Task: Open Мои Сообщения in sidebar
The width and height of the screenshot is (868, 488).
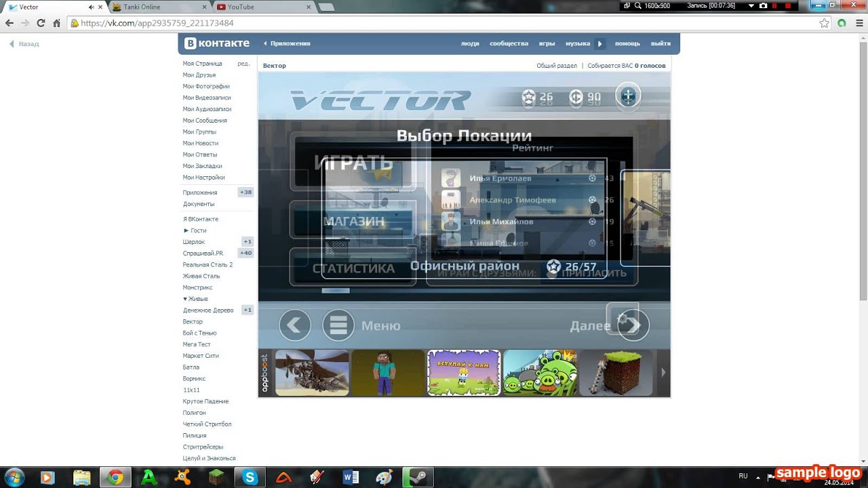Action: tap(205, 121)
